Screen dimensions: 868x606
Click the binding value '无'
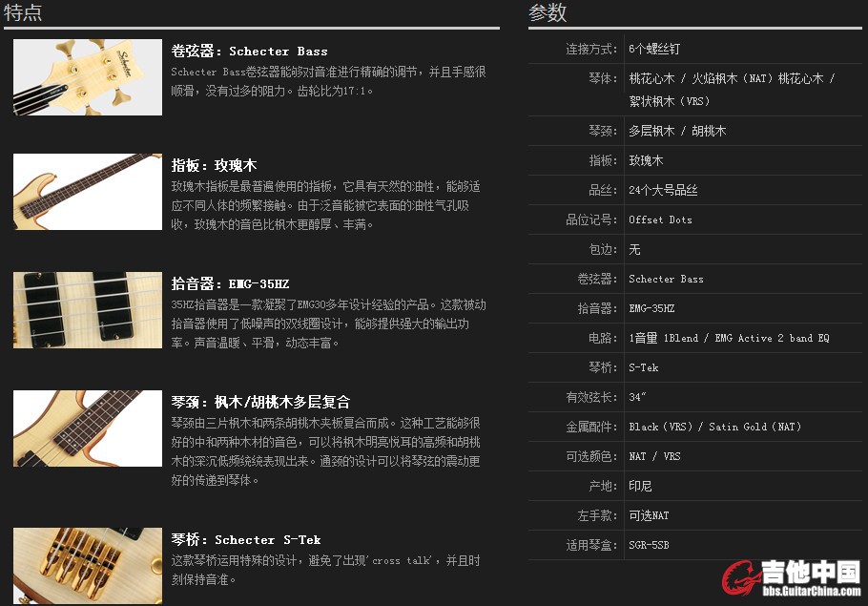[x=634, y=249]
